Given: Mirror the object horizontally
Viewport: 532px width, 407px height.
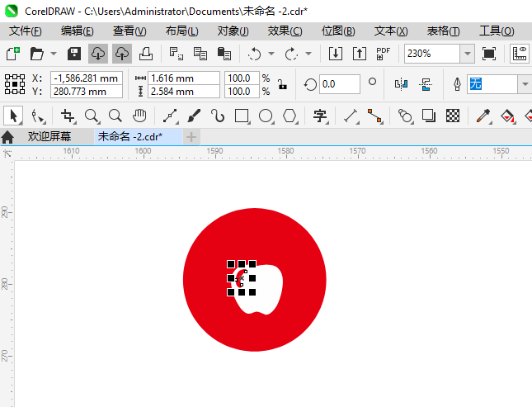Looking at the screenshot, I should 401,84.
